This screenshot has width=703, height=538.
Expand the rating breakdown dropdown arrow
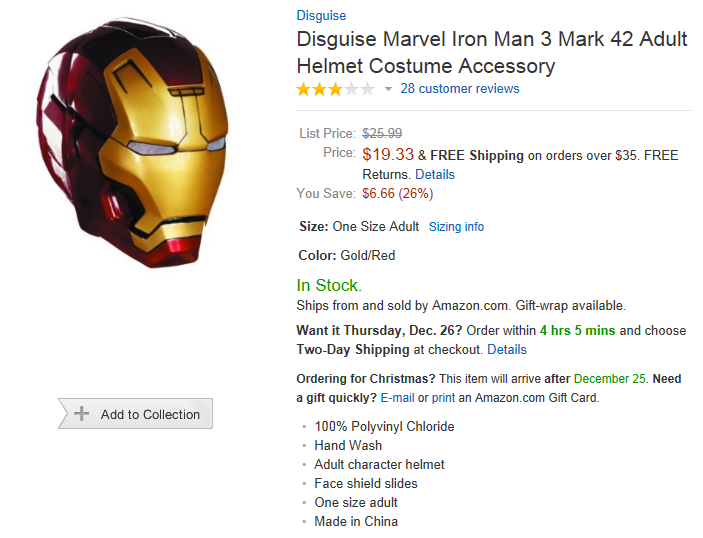pos(388,89)
